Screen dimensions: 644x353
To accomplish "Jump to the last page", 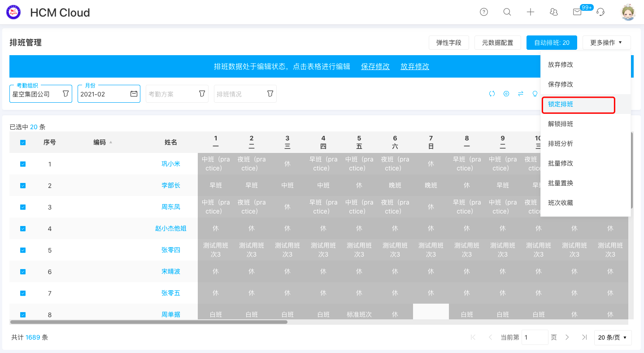I will click(584, 337).
